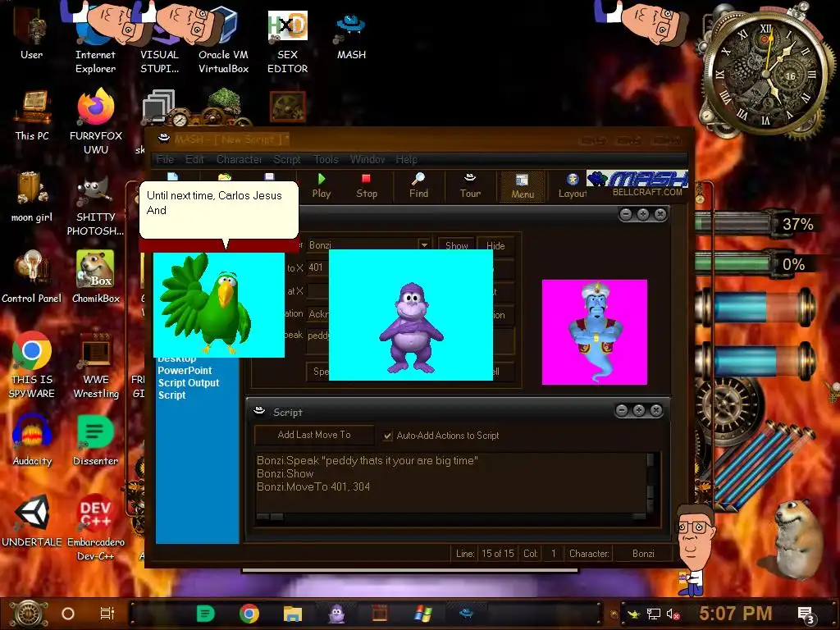Select Script entry below Script Output

tap(172, 395)
